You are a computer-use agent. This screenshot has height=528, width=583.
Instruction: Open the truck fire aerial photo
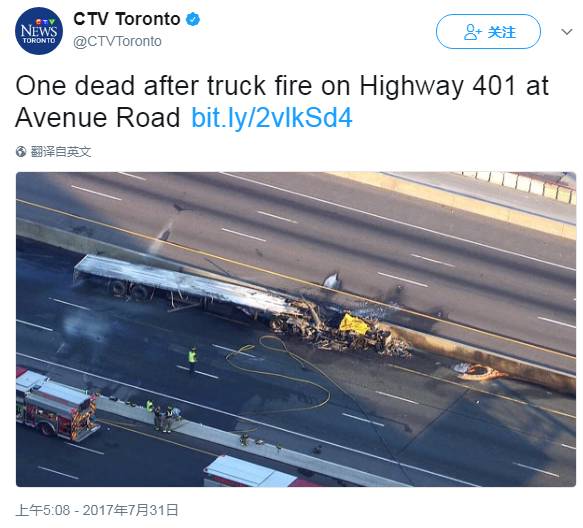(x=296, y=329)
